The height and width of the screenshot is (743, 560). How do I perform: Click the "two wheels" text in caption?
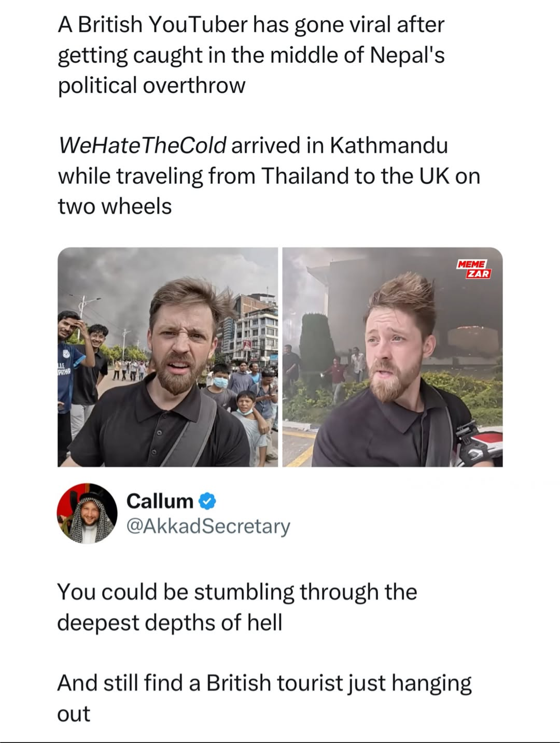(x=115, y=207)
